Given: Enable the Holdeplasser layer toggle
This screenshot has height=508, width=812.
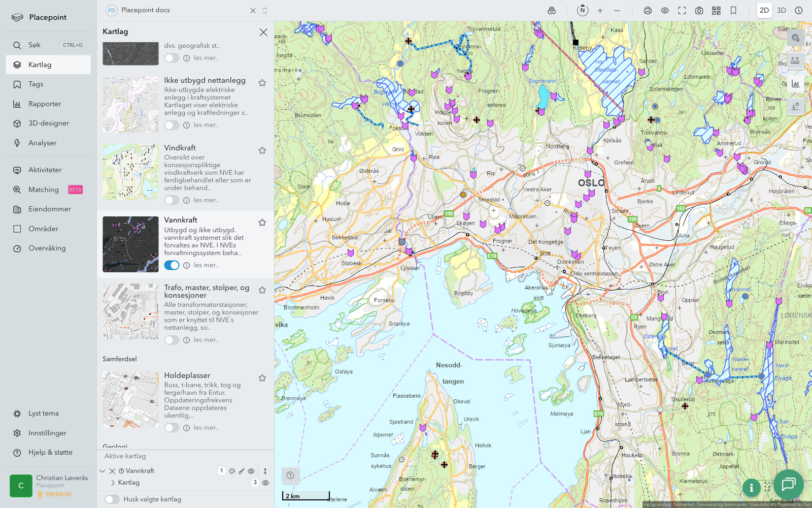Looking at the screenshot, I should point(172,428).
